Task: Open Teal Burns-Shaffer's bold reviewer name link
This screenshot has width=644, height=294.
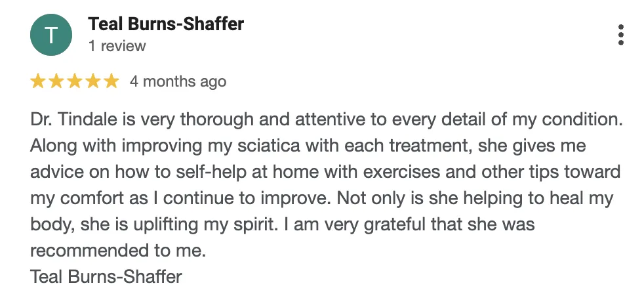Action: 166,24
